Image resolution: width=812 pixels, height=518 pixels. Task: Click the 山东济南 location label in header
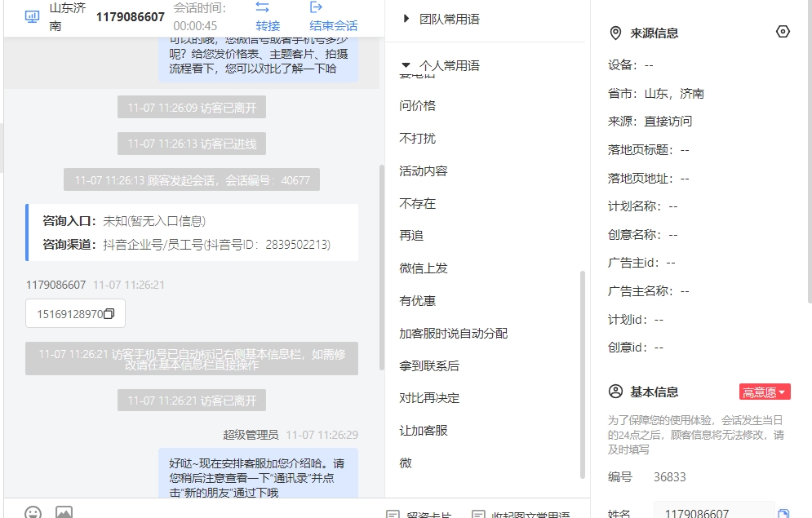tap(68, 16)
